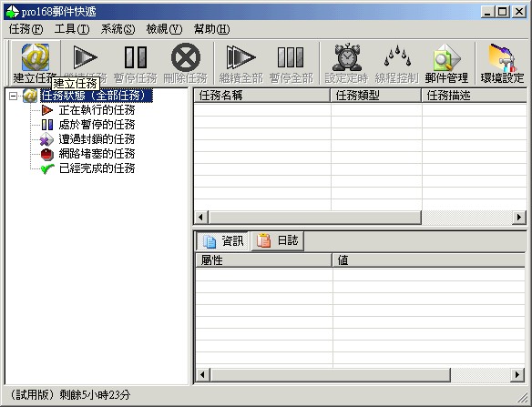532x407 pixels.
Task: Click the 暫停任務 pause toolbar icon
Action: [x=136, y=57]
